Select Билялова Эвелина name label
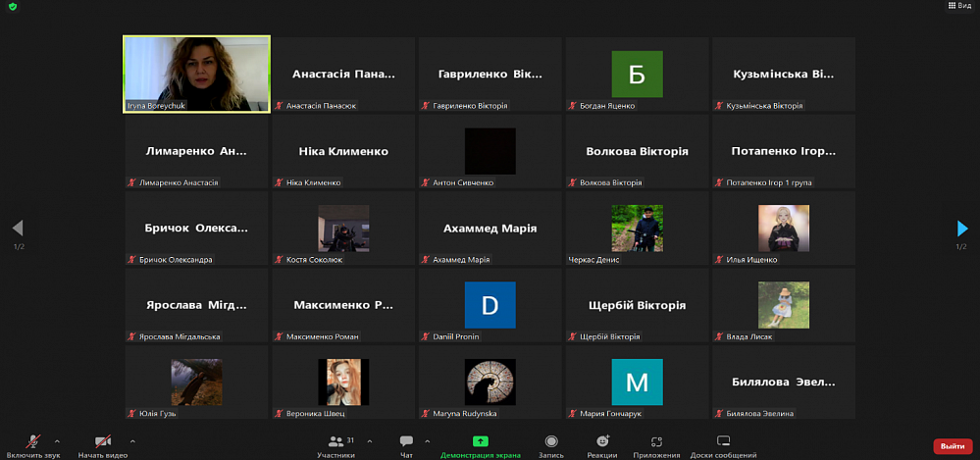980x460 pixels. coord(760,414)
